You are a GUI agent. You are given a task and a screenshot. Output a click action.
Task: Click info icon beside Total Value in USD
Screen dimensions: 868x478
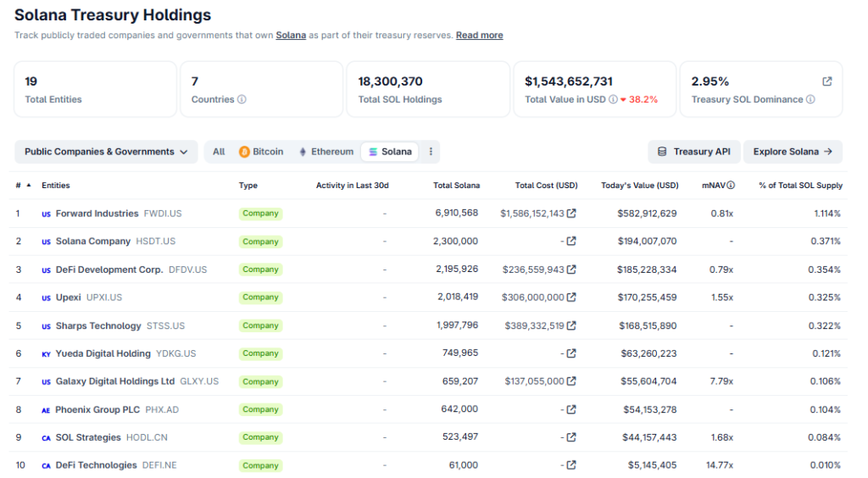click(613, 100)
